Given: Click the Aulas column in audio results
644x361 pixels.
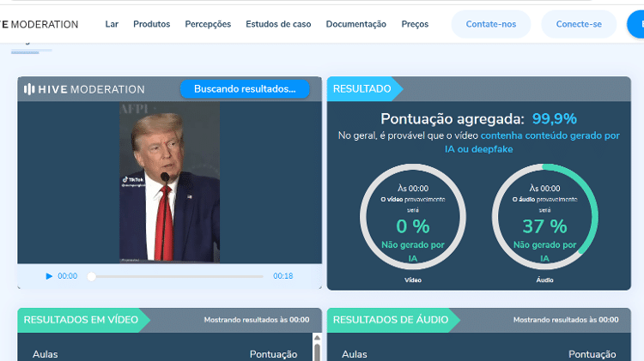Looking at the screenshot, I should click(355, 354).
